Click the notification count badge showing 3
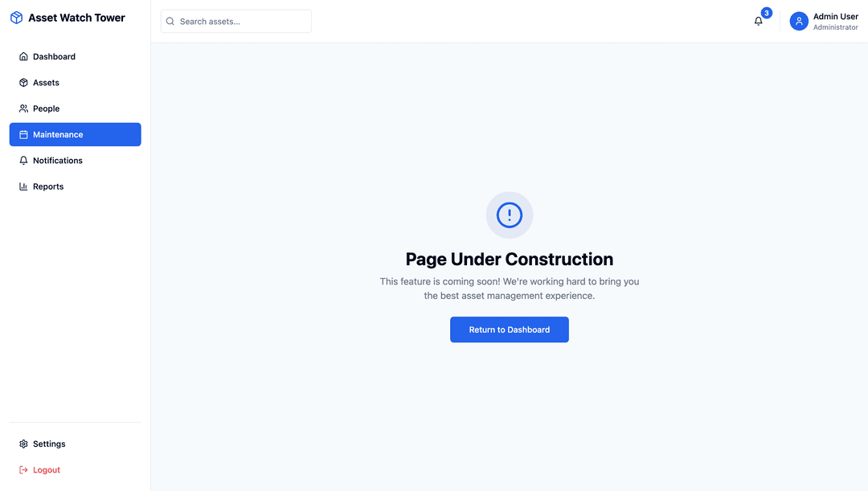Screen dimensions: 868x491 click(767, 13)
